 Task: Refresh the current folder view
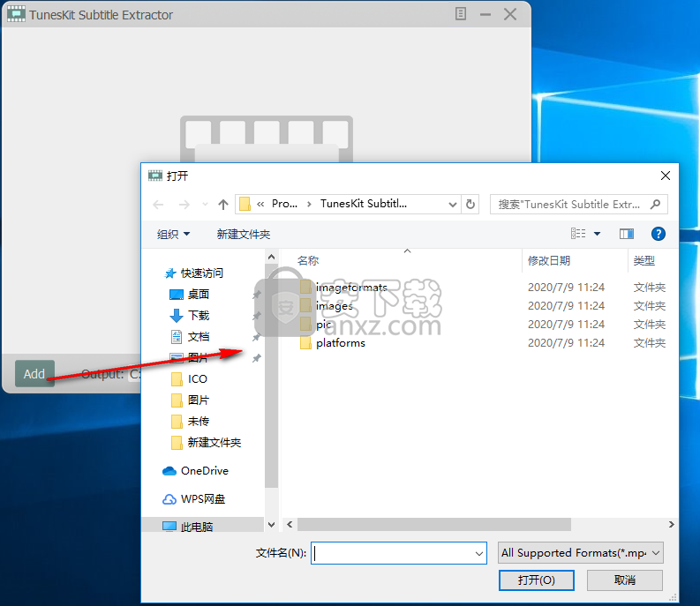pyautogui.click(x=470, y=205)
